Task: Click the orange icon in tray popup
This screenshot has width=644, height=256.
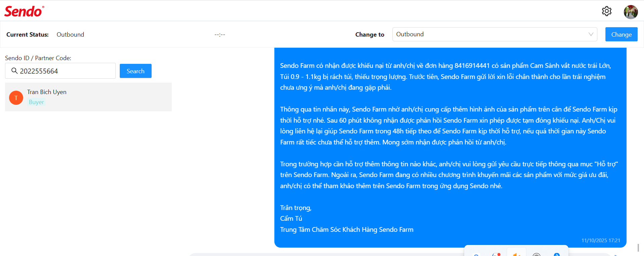Action: click(516, 254)
